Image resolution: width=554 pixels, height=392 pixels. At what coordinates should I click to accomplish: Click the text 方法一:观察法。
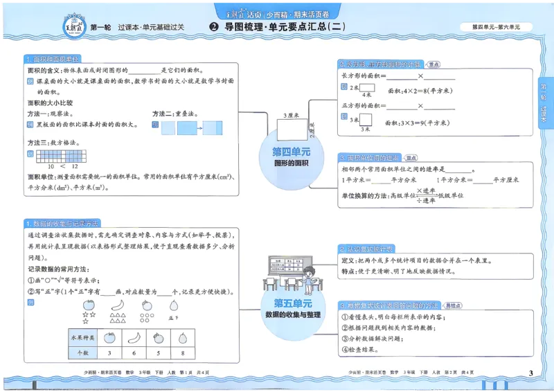point(51,114)
